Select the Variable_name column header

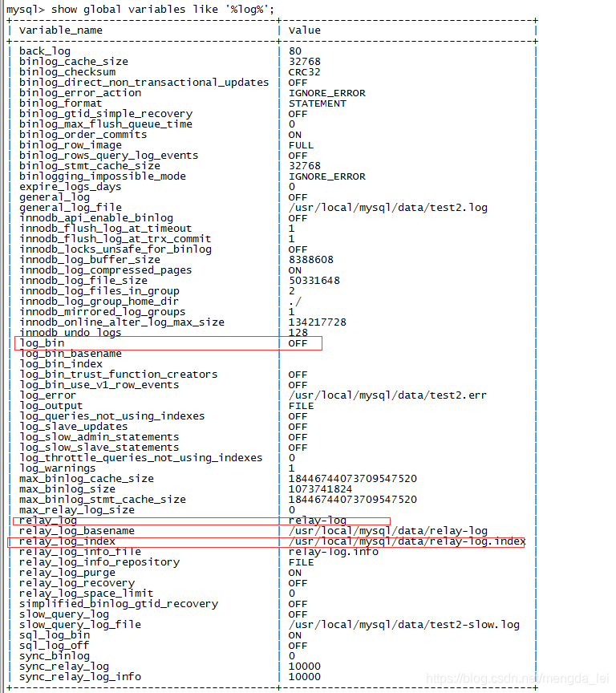point(61,30)
